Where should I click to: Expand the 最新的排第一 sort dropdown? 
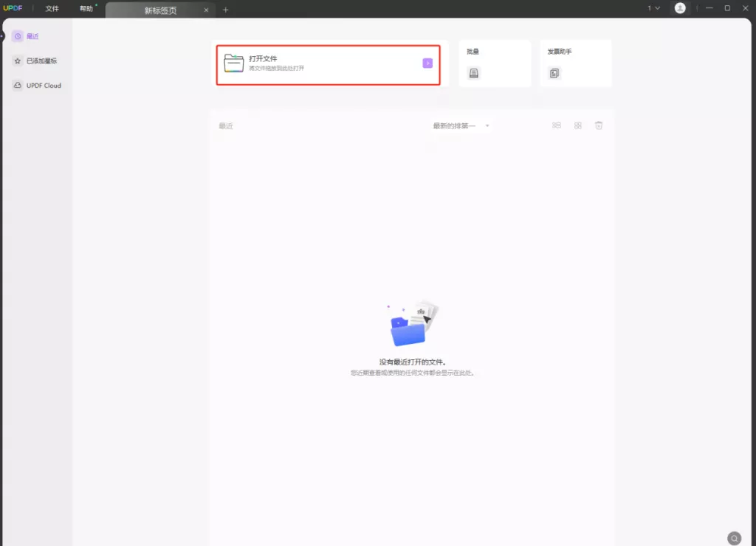(x=461, y=125)
